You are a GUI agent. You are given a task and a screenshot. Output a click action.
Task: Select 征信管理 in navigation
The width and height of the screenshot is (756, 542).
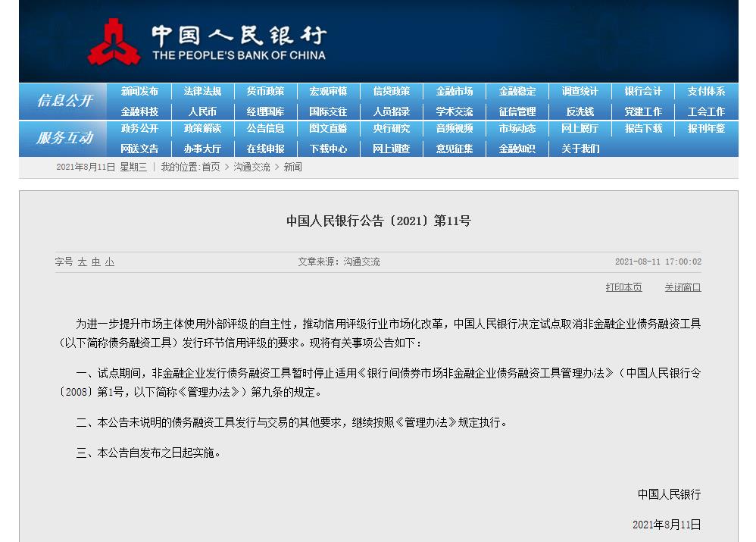pyautogui.click(x=517, y=111)
